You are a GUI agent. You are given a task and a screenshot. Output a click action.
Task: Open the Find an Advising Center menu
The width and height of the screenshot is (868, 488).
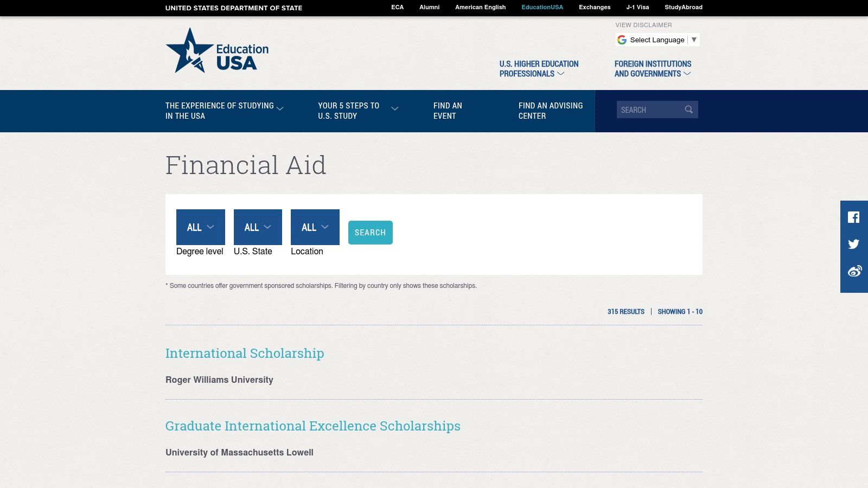tap(550, 111)
